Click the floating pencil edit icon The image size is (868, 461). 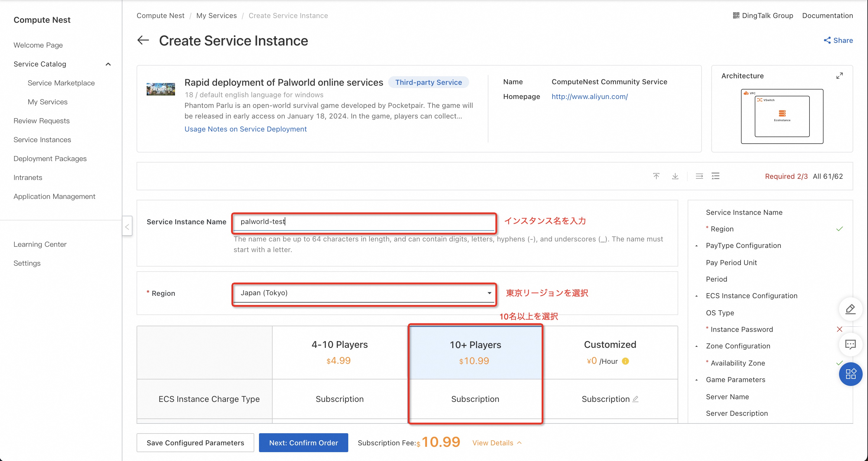(x=850, y=309)
